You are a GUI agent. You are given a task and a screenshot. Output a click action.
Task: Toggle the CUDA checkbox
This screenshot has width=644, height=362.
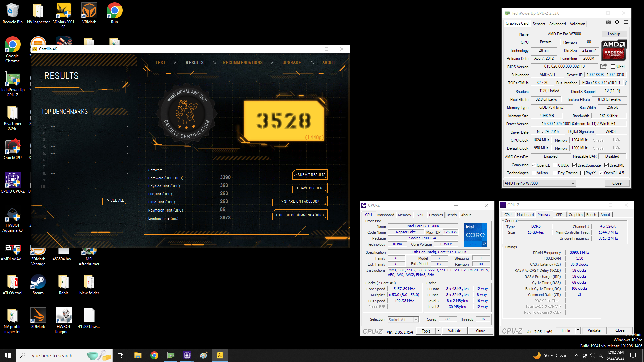tap(555, 165)
